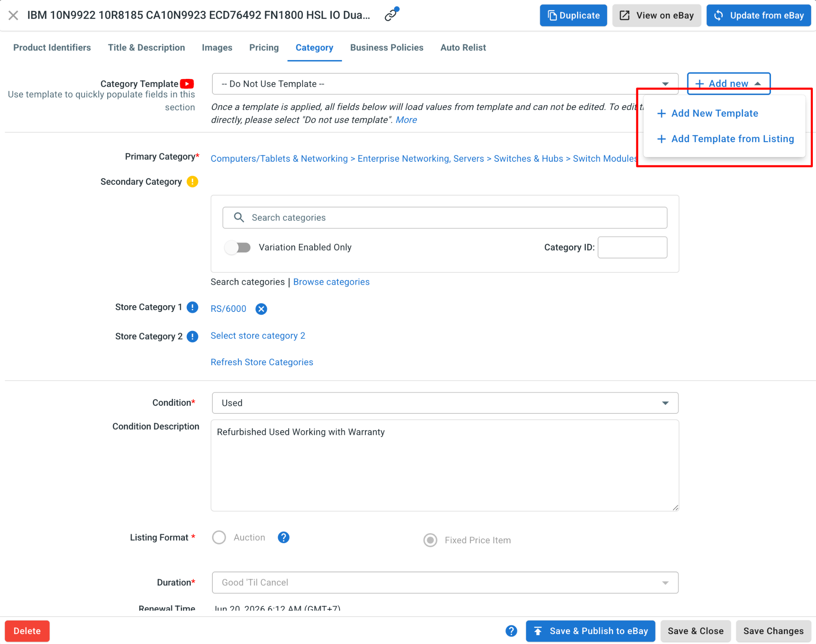Click into the Category ID field

click(632, 247)
